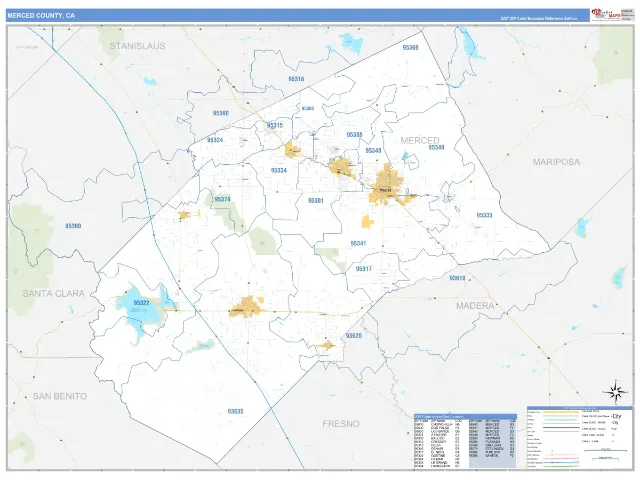Click ZIP code label 95380

point(221,113)
